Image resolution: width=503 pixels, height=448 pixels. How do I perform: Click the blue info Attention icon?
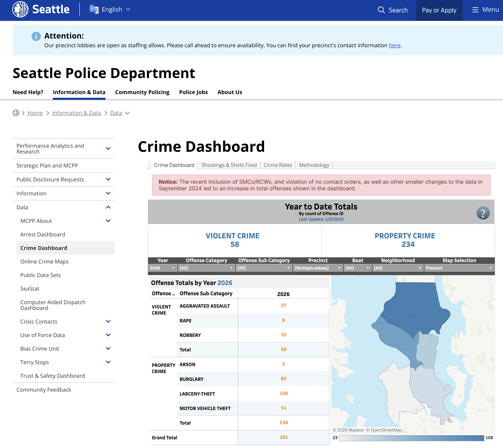(x=36, y=36)
